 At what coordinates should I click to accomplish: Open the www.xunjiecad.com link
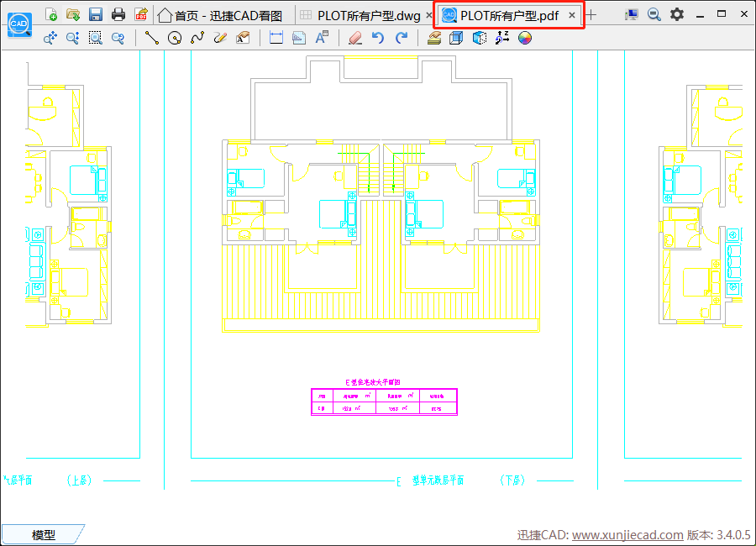(x=627, y=535)
